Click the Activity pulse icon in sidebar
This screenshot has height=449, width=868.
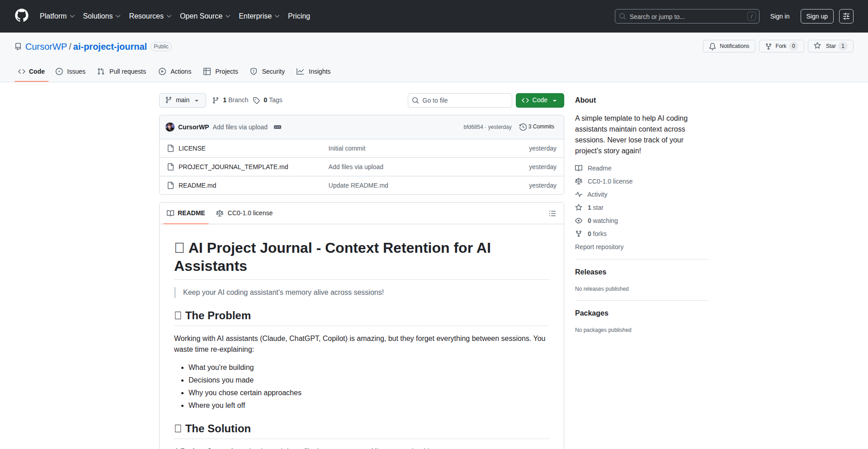[579, 194]
